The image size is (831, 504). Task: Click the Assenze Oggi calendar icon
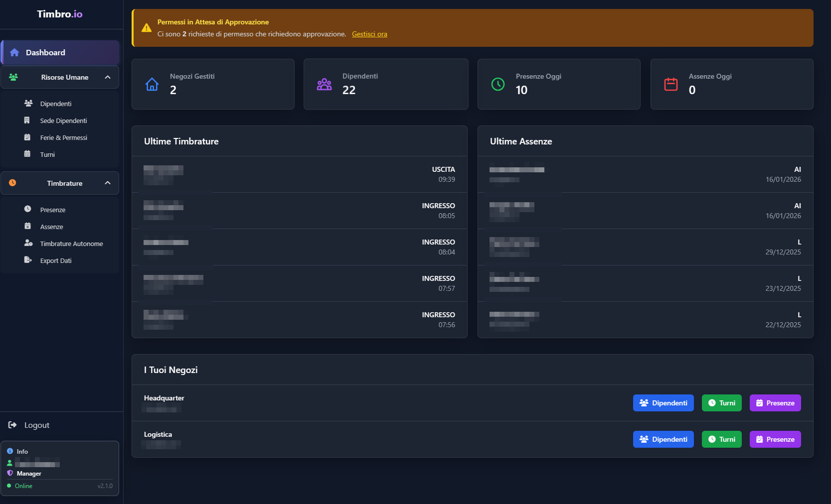(x=671, y=84)
